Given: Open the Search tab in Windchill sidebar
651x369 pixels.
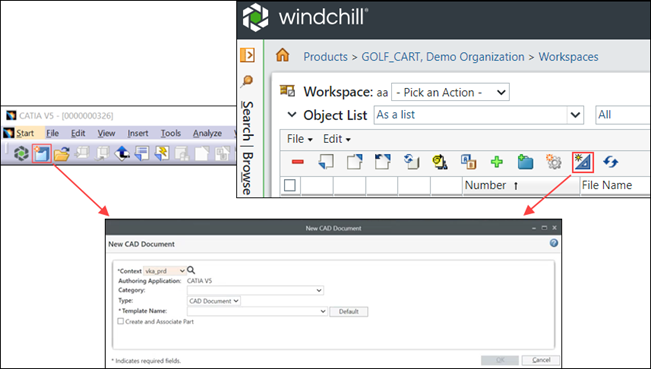Looking at the screenshot, I should tap(247, 121).
